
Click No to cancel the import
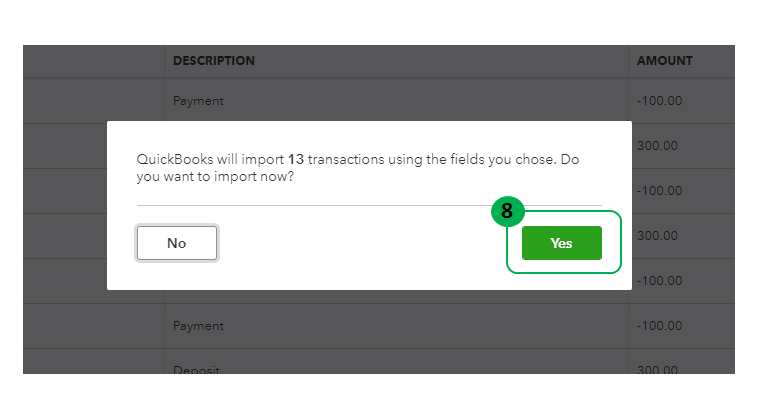[177, 243]
